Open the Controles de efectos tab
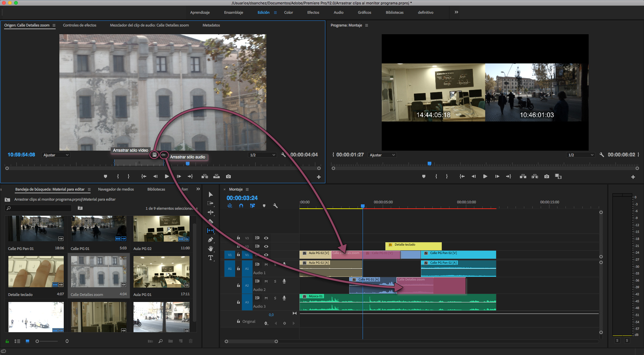This screenshot has height=355, width=644. 79,25
